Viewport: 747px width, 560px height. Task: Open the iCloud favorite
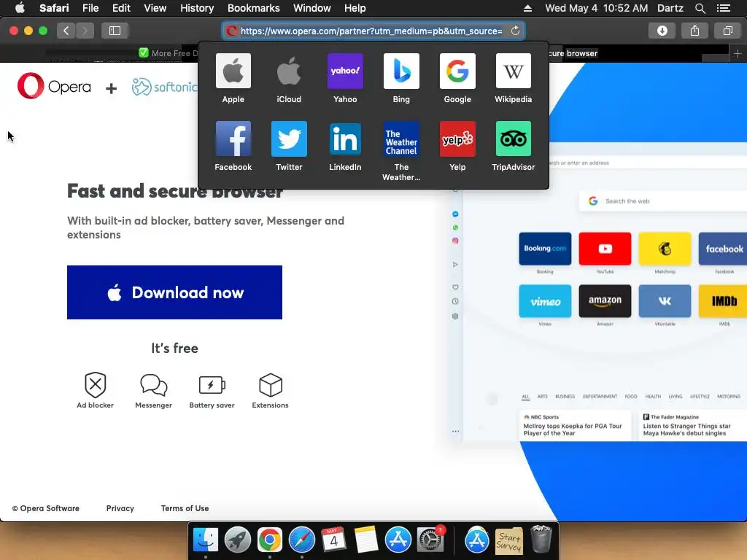click(289, 79)
